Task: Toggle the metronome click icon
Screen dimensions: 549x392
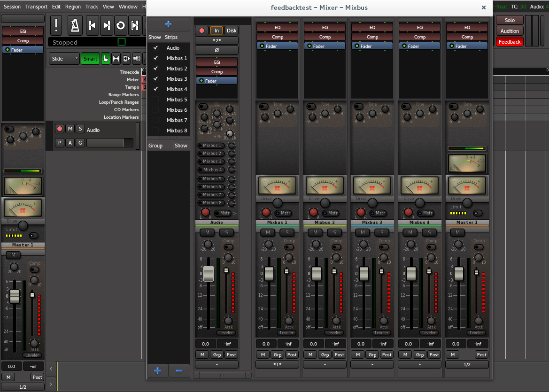Action: click(x=74, y=25)
